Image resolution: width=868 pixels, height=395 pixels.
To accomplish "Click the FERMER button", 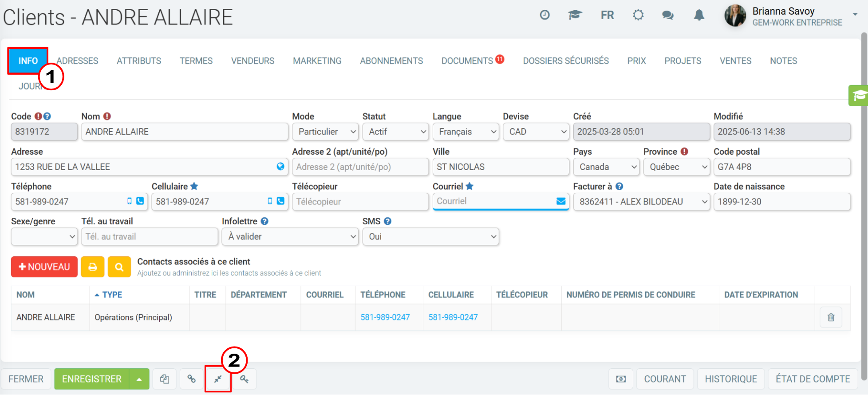I will click(x=26, y=379).
